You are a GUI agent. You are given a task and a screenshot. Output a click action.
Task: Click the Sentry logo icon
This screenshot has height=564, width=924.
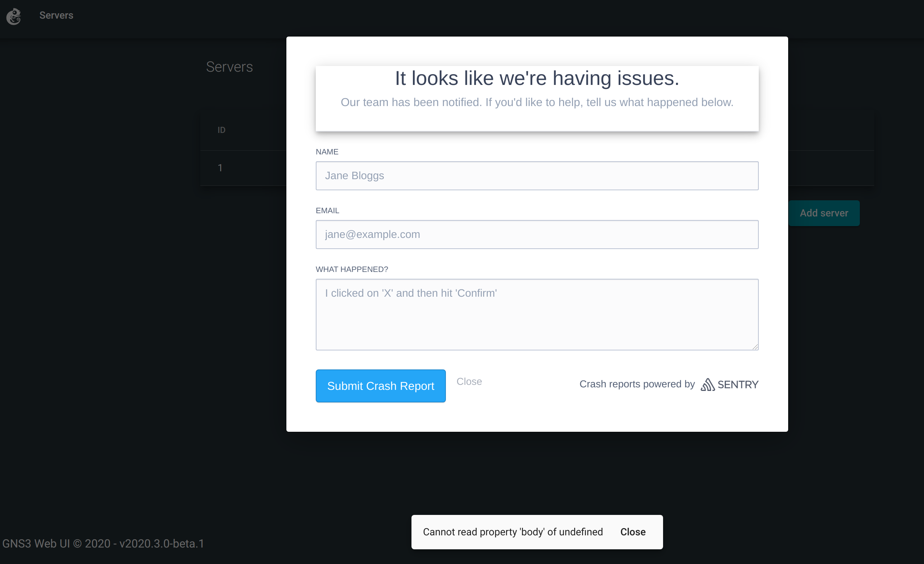pyautogui.click(x=708, y=384)
